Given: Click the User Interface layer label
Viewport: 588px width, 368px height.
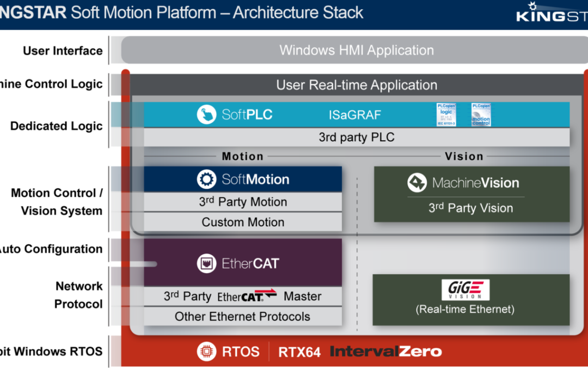Looking at the screenshot, I should (63, 51).
